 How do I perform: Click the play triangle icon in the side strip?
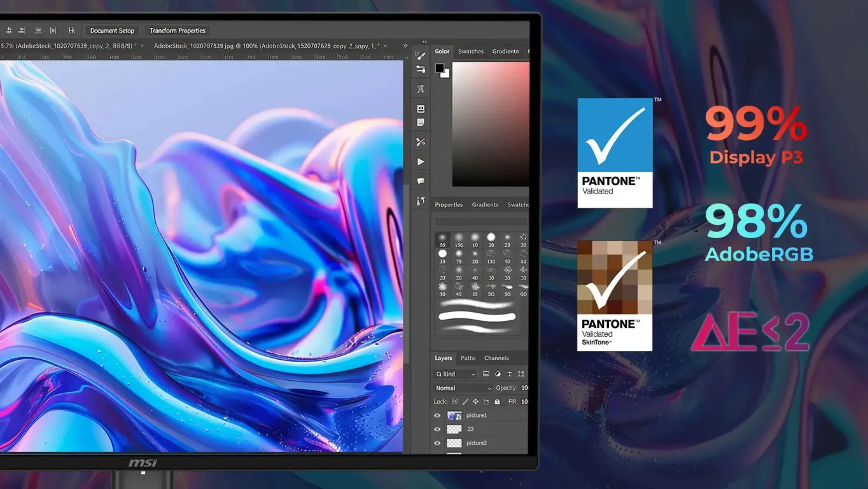421,162
